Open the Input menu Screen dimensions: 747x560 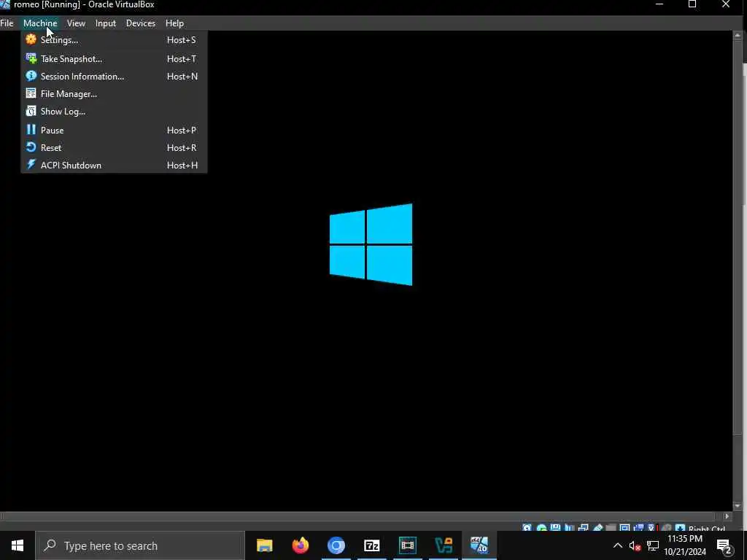tap(105, 23)
